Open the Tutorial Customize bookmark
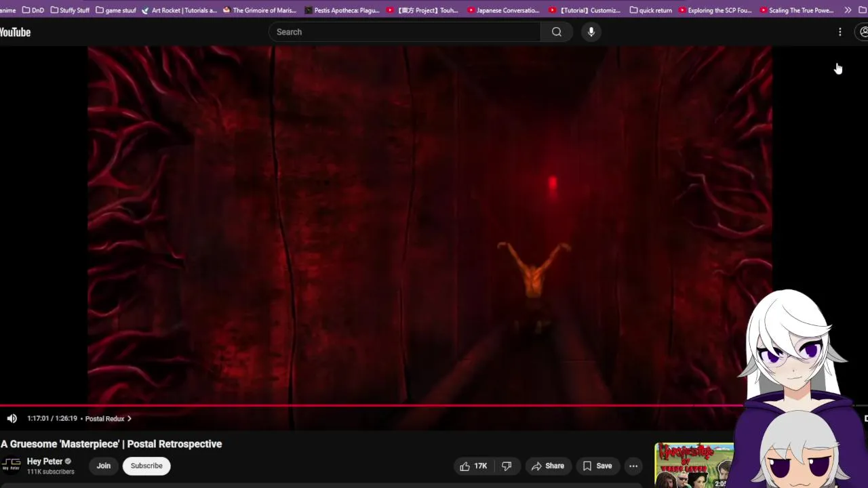Screen dimensions: 868x488 [x=585, y=10]
